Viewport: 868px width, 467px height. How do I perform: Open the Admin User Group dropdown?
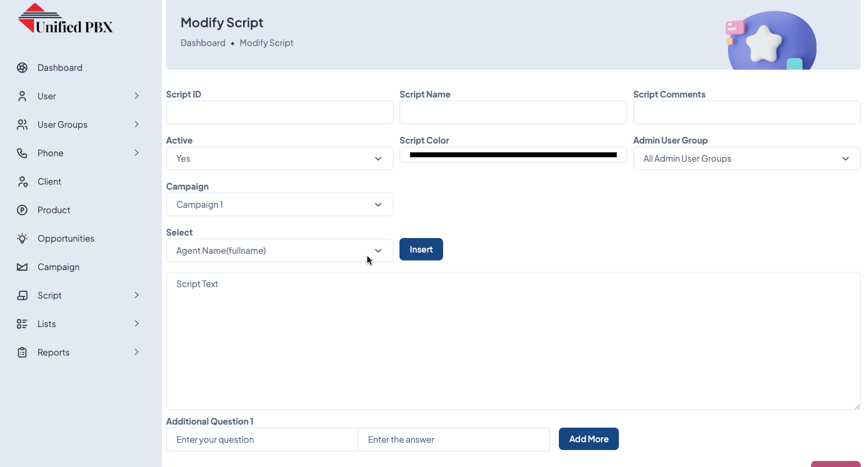pos(746,159)
